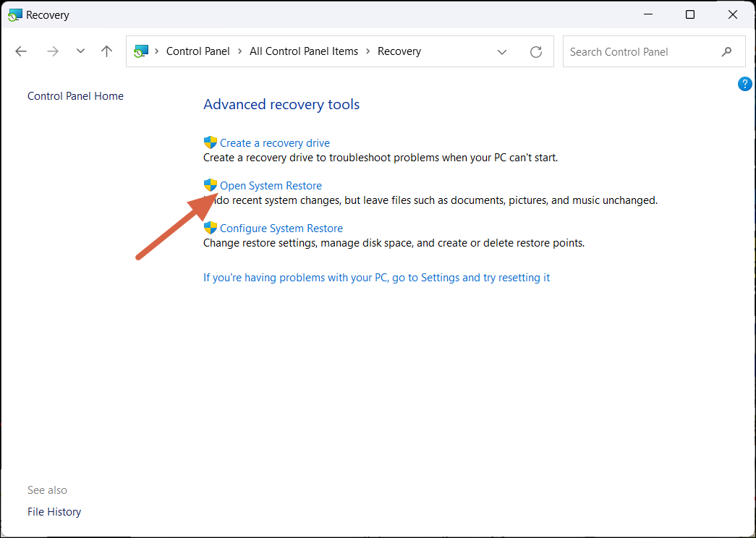
Task: Click the shield icon beside Configure System Restore
Action: click(211, 228)
